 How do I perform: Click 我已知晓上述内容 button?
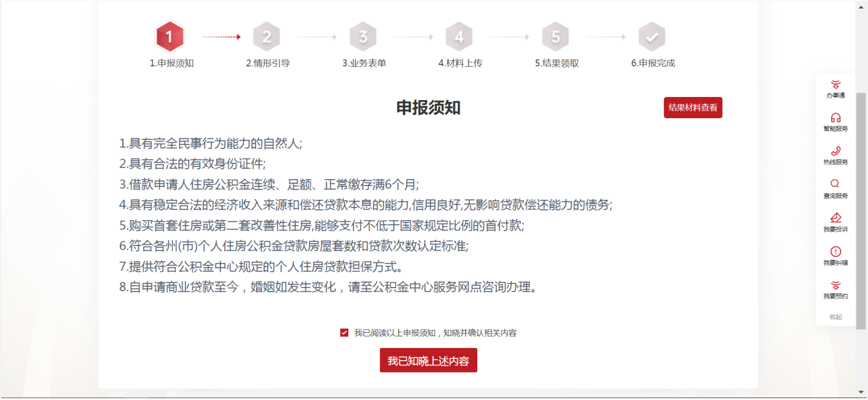429,361
